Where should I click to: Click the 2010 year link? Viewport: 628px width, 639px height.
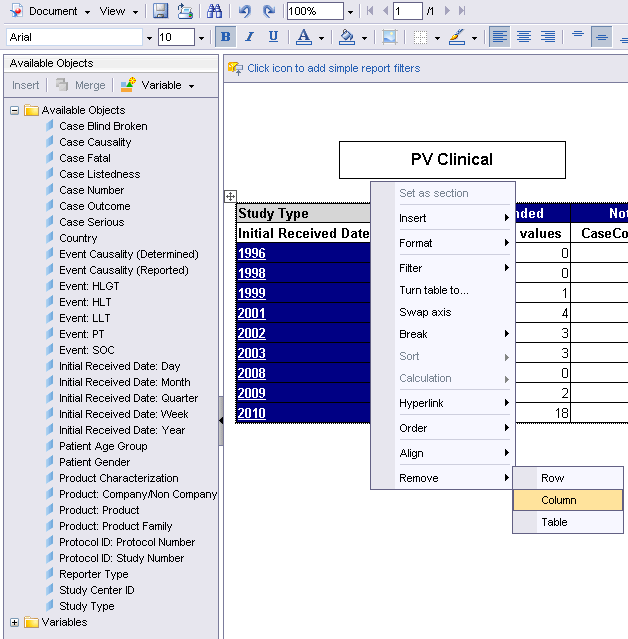251,413
